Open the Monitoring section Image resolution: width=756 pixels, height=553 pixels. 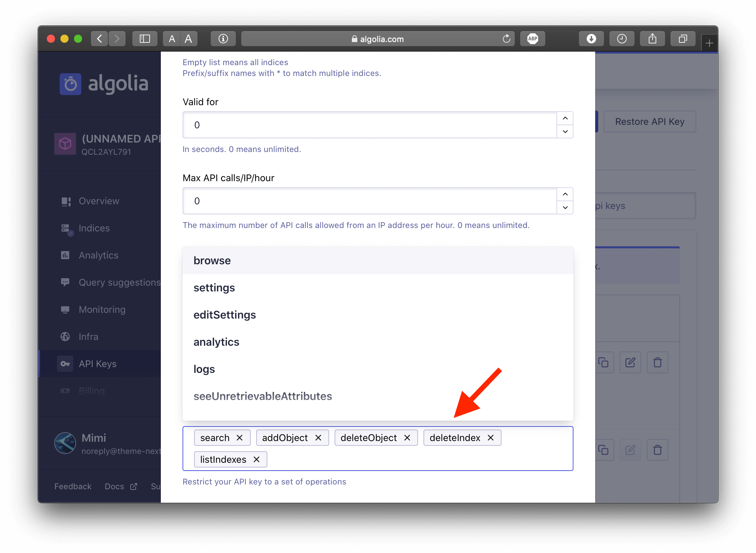coord(101,309)
